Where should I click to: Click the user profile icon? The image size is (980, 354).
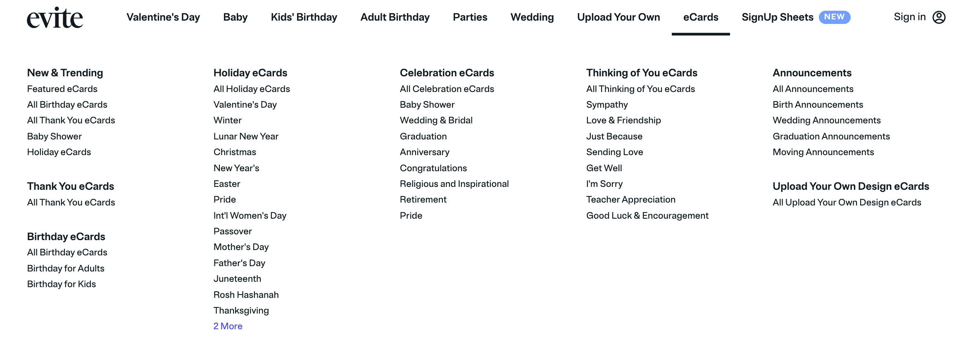click(x=939, y=17)
